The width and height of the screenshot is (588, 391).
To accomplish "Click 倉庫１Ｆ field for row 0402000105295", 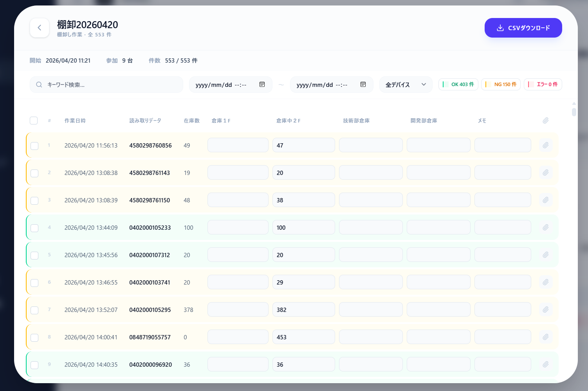I will (x=238, y=310).
